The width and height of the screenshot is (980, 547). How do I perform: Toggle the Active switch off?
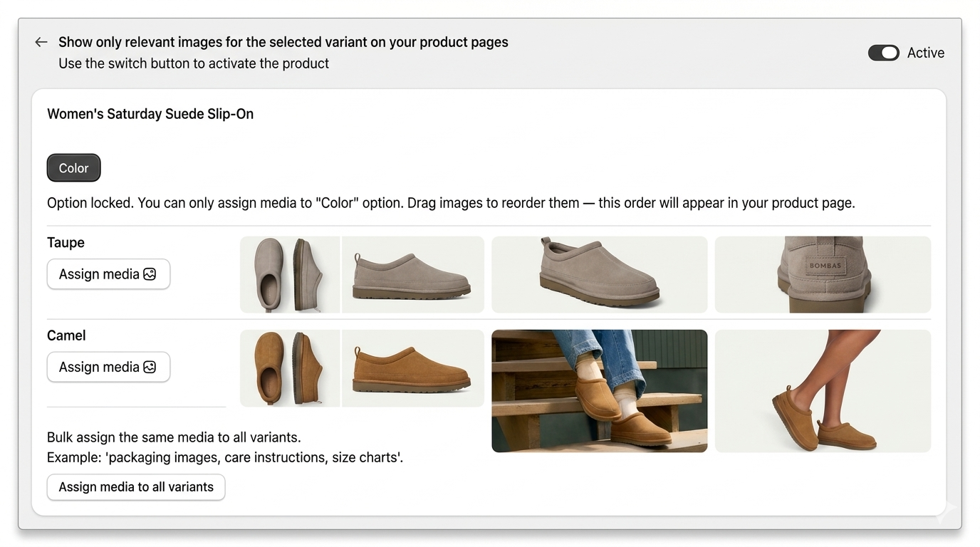[x=883, y=53]
